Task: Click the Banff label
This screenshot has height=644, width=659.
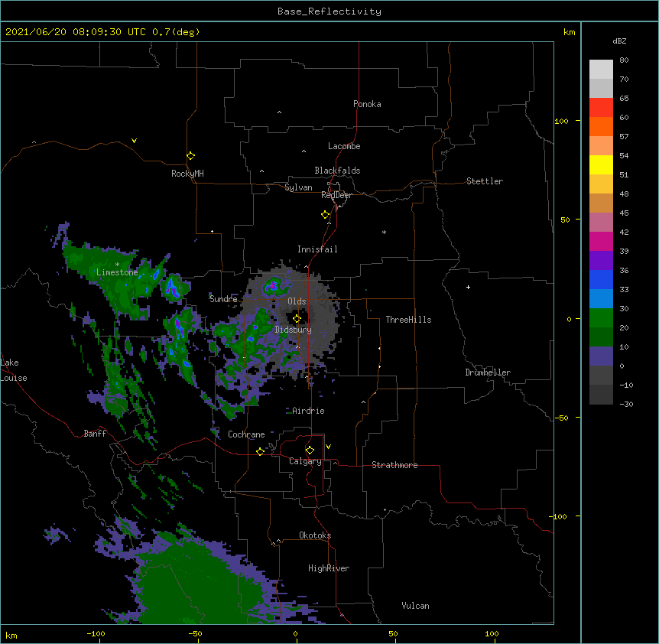Action: (x=95, y=434)
